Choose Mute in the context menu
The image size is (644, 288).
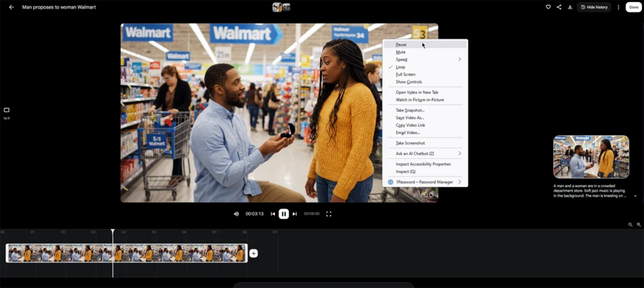click(x=425, y=52)
